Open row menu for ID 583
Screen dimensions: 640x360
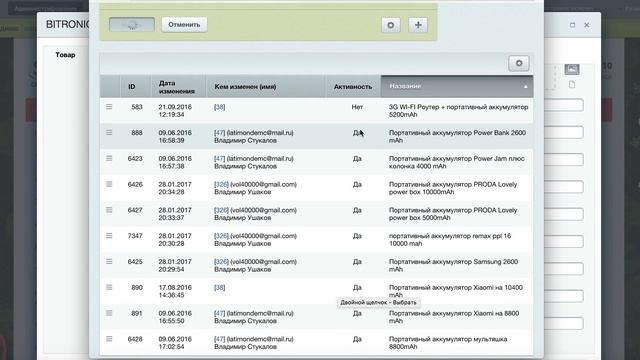point(109,107)
